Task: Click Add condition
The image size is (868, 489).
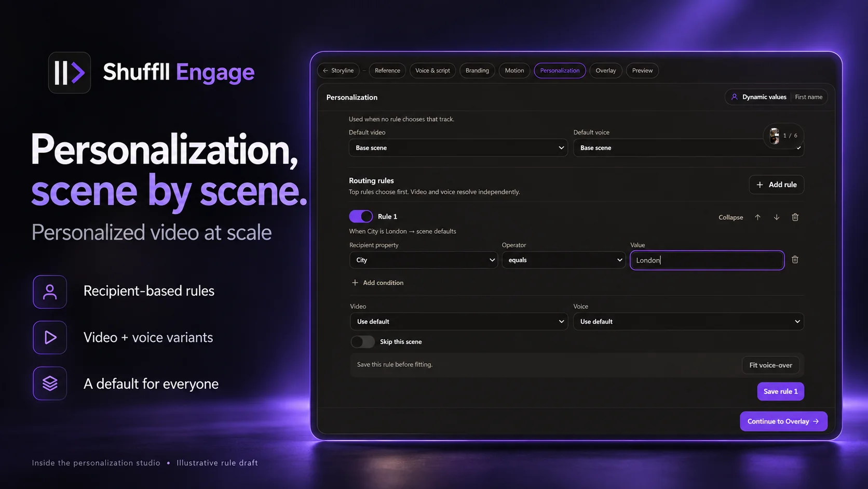Action: (377, 283)
